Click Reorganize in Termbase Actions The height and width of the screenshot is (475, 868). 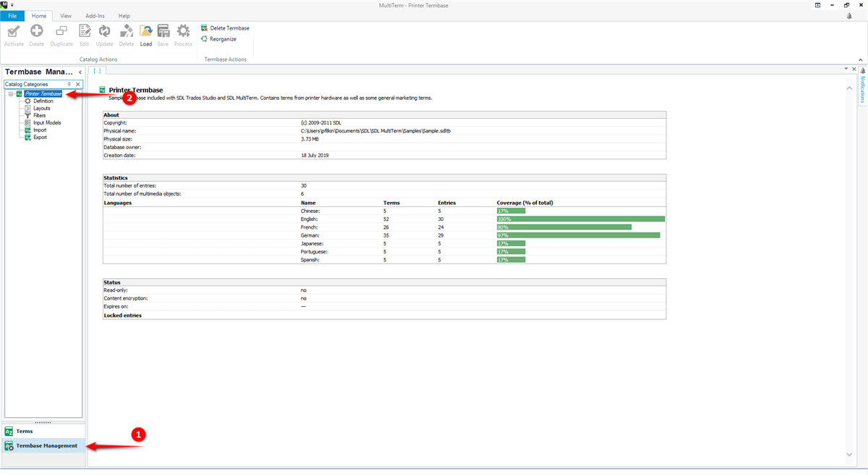(x=218, y=39)
